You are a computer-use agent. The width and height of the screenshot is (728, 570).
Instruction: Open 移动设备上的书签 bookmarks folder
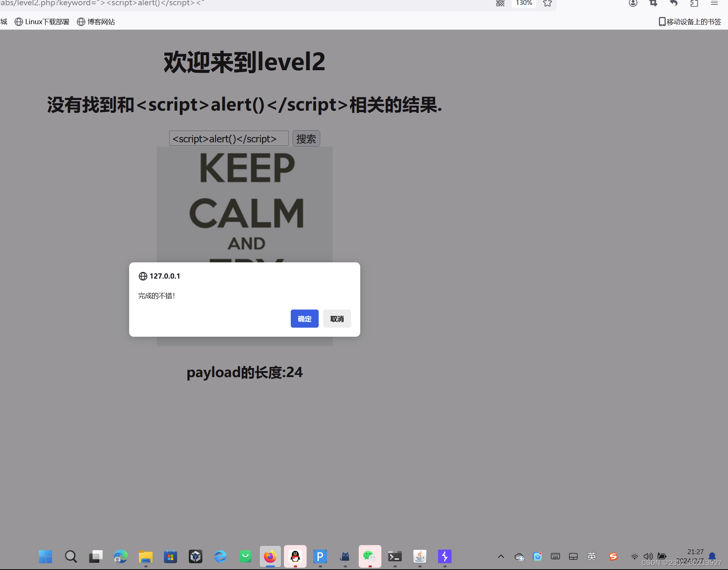click(690, 22)
